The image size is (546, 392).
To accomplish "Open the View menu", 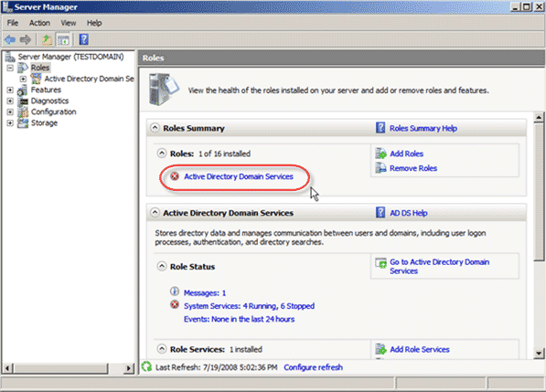I will (x=69, y=23).
